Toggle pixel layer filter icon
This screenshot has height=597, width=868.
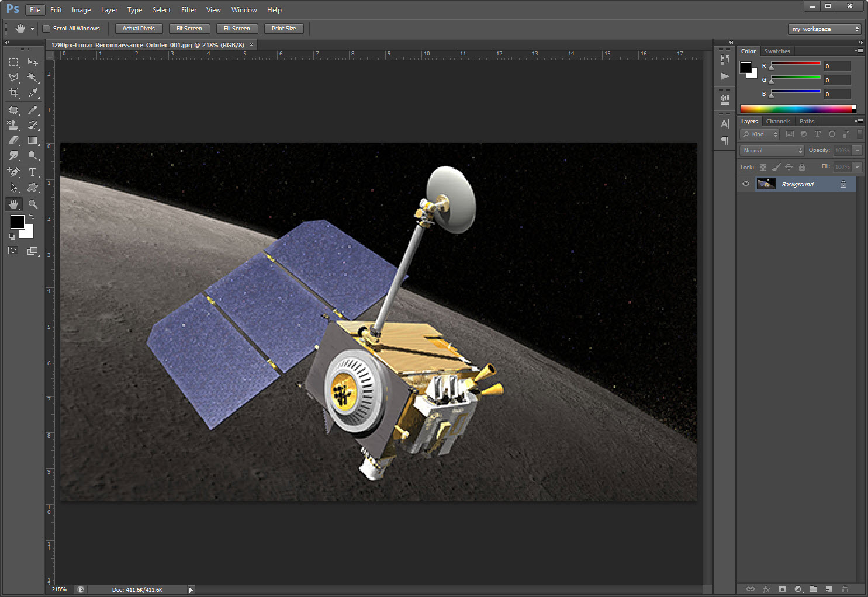[x=790, y=134]
